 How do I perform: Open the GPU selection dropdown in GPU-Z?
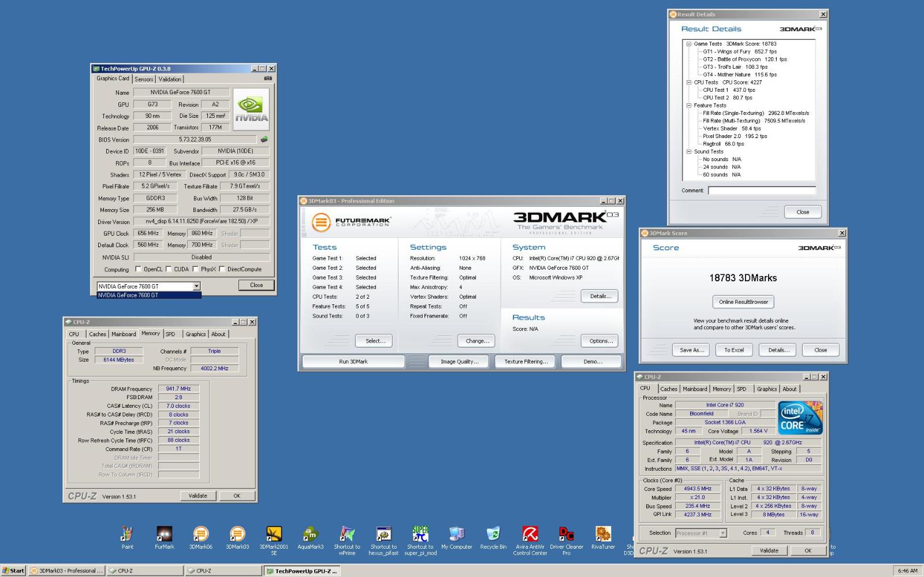click(196, 286)
